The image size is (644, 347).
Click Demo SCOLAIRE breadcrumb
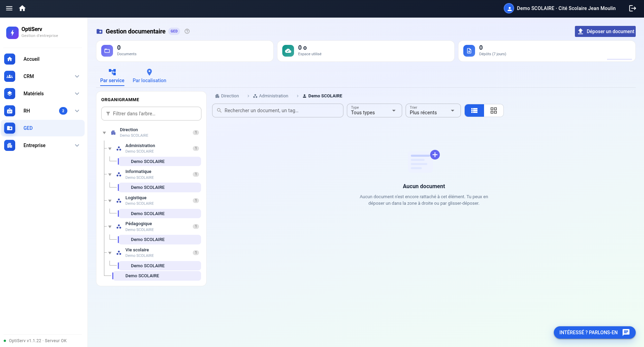pos(322,96)
